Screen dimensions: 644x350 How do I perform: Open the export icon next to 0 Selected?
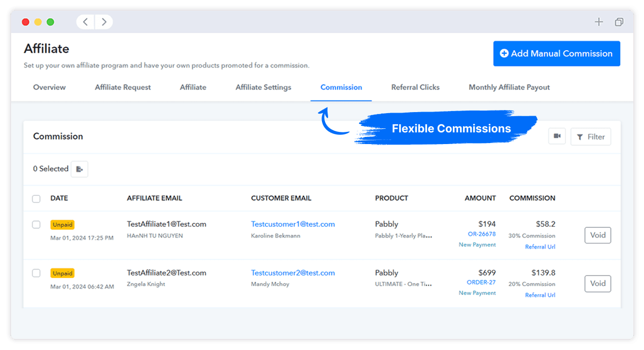pos(79,168)
